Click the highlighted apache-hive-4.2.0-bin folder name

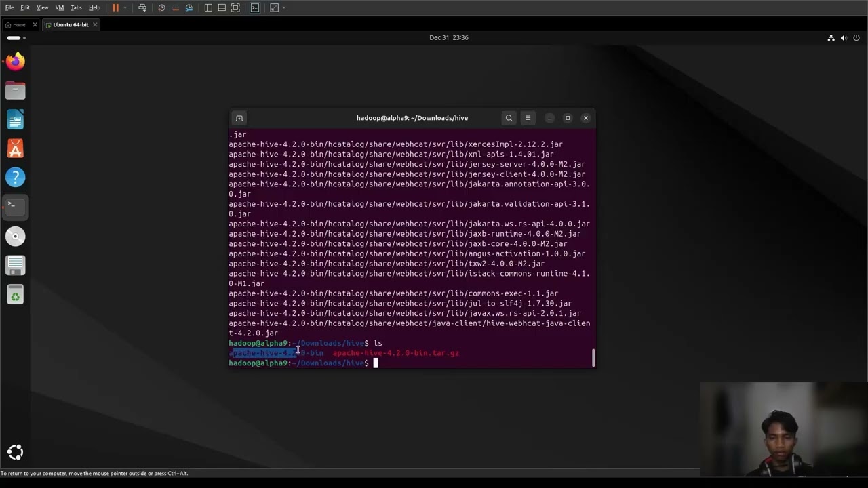pos(276,353)
